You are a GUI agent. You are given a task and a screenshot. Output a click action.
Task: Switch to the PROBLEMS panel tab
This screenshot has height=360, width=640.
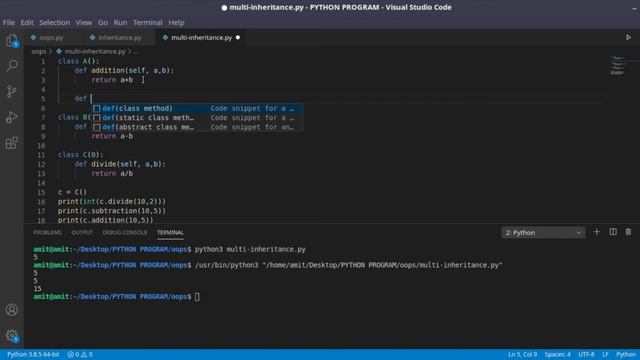47,232
